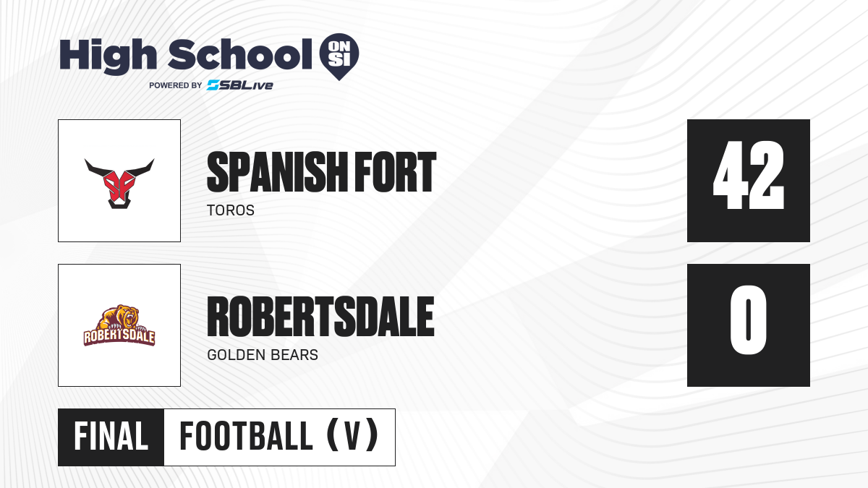Screen dimensions: 868x488
Task: Select the High School title text
Action: (x=181, y=54)
